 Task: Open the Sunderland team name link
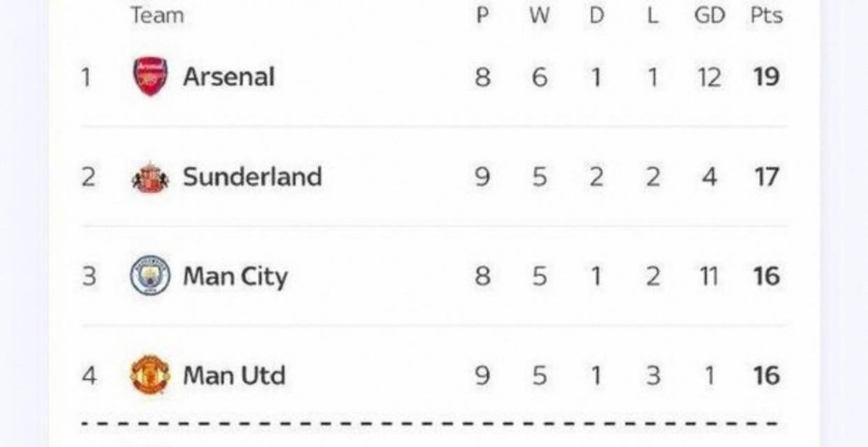[x=252, y=177]
